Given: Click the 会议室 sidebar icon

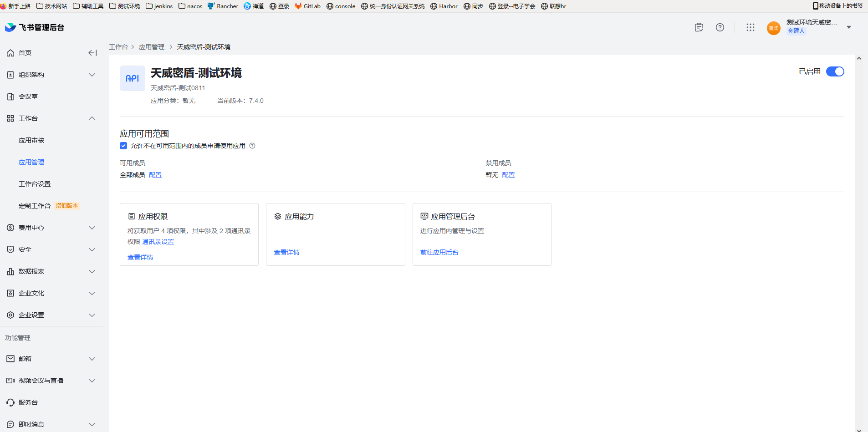Looking at the screenshot, I should (x=10, y=97).
